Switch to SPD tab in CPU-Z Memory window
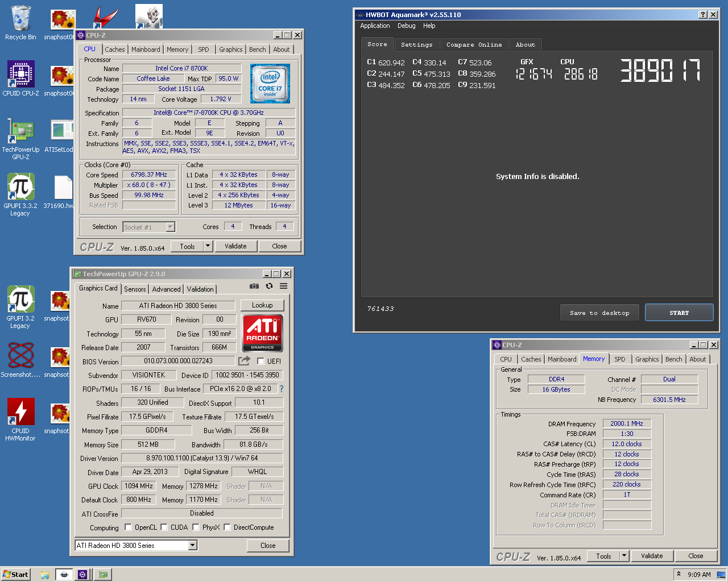728x582 pixels. coord(620,359)
